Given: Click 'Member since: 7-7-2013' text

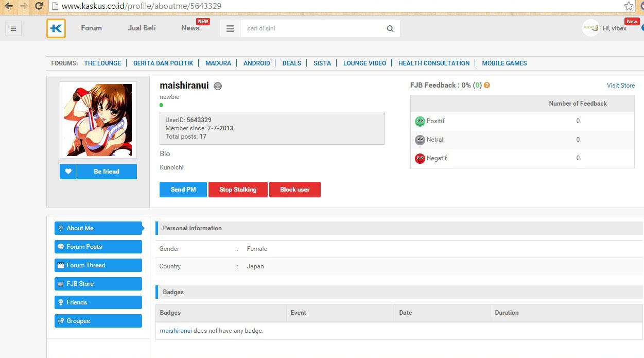Looking at the screenshot, I should [199, 128].
